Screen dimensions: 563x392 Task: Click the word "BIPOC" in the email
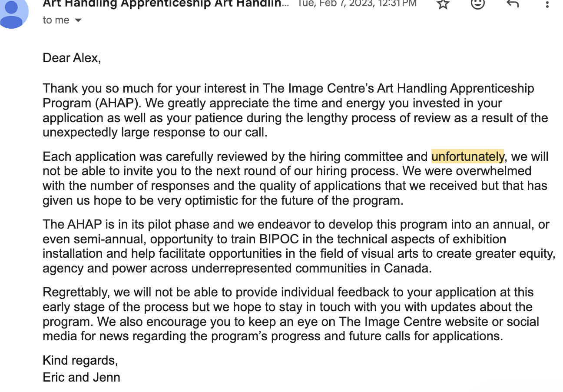[x=277, y=239]
